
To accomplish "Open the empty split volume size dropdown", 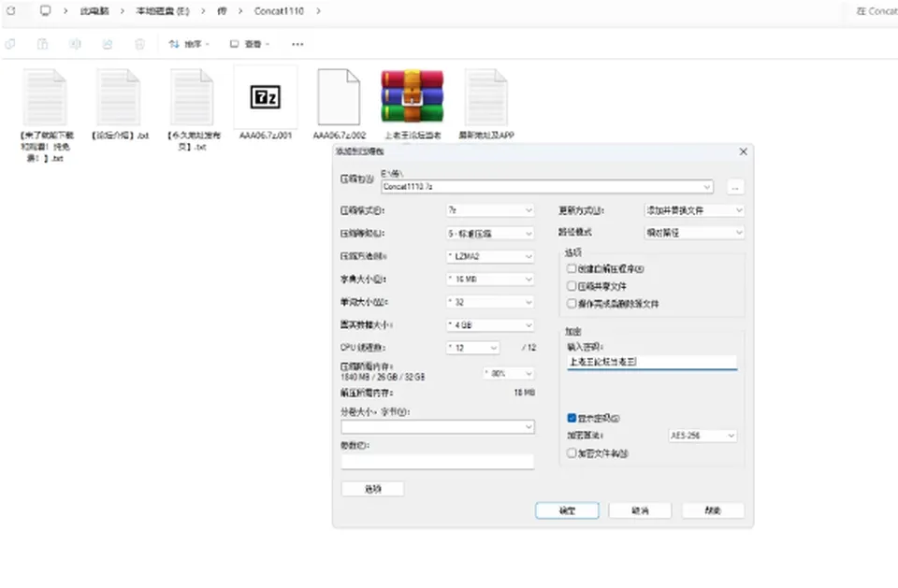I will click(438, 426).
